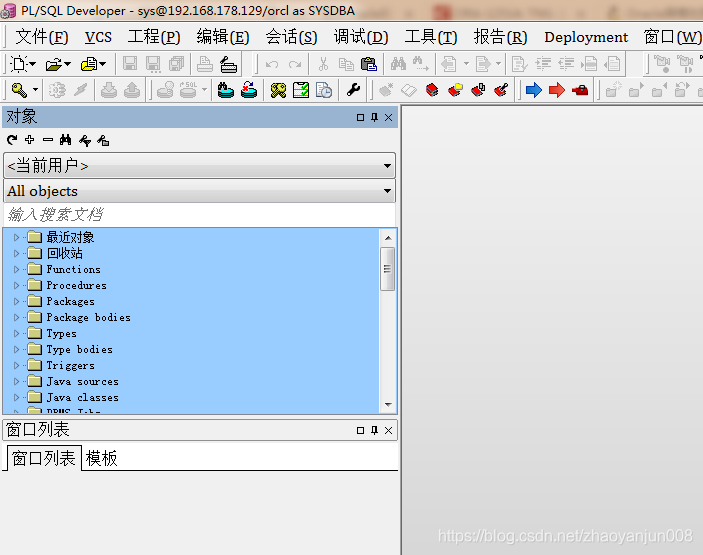Close the 窗口列表 panel
This screenshot has height=555, width=703.
389,430
